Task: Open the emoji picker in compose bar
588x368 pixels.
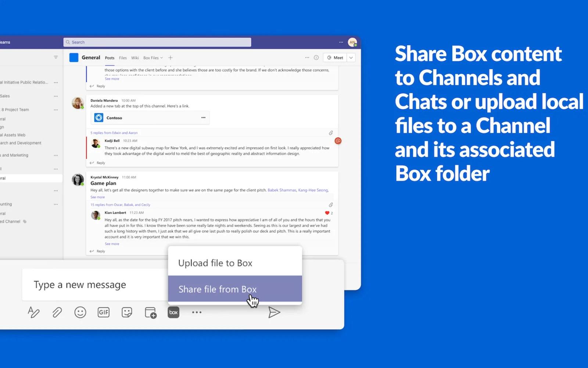Action: (80, 312)
